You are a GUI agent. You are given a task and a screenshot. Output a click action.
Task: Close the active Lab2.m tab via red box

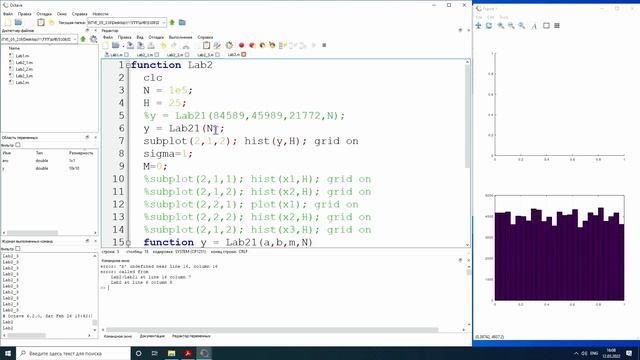click(x=244, y=54)
